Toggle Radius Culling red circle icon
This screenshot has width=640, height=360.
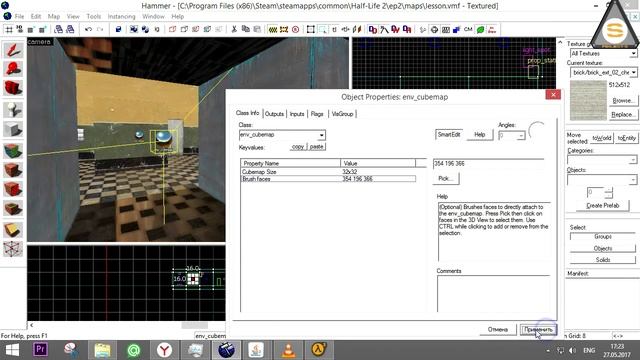click(x=296, y=29)
